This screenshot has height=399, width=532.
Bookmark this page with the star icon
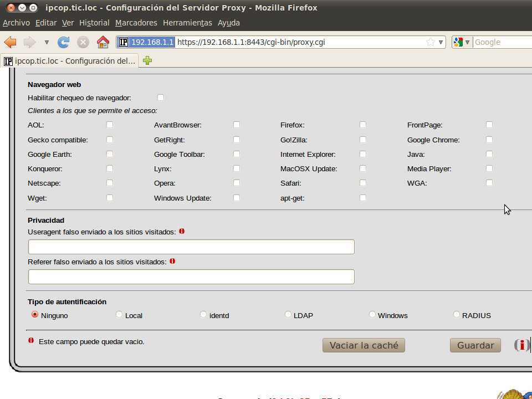click(x=431, y=42)
